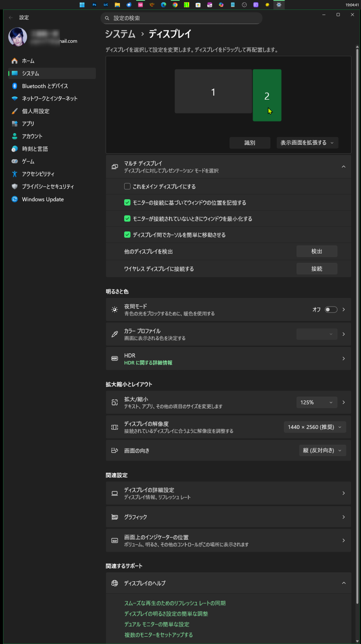Open the 拡大/縮小 125% dropdown
Viewport: 361px width, 644px height.
tap(317, 402)
